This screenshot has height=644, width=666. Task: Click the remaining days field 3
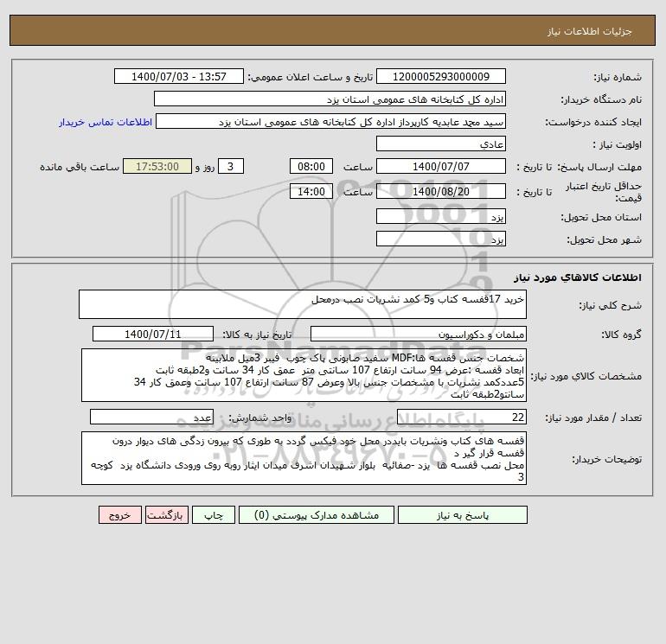pos(231,167)
